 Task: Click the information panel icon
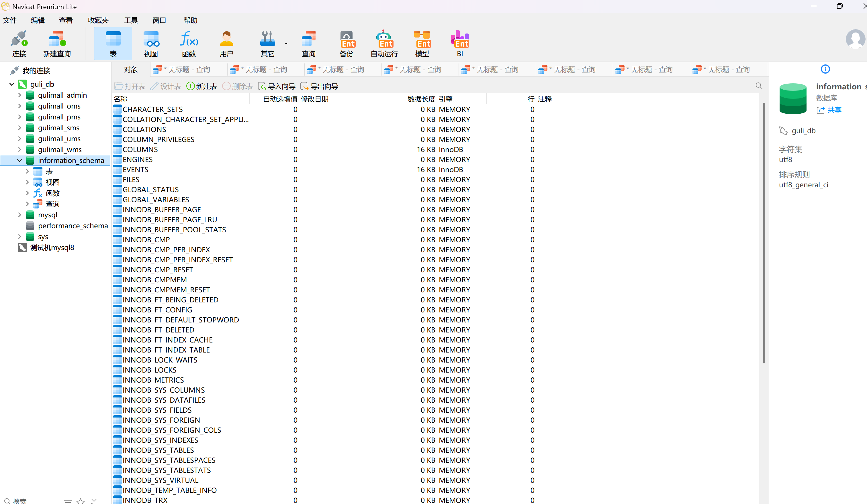825,69
